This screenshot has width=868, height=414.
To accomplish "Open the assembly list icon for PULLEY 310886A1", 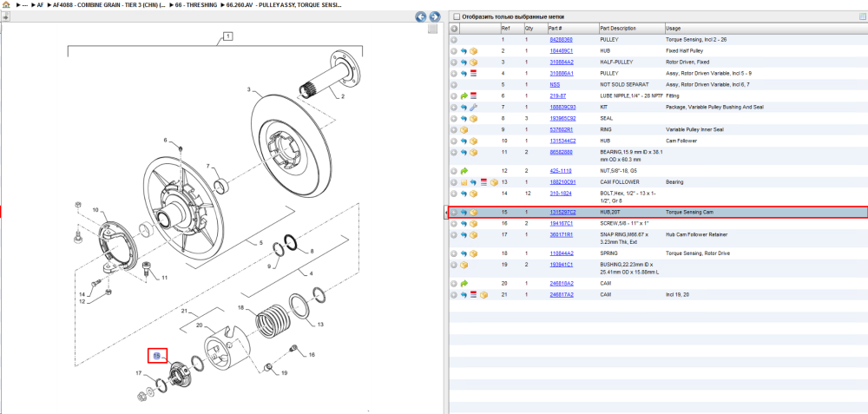I will tap(474, 73).
